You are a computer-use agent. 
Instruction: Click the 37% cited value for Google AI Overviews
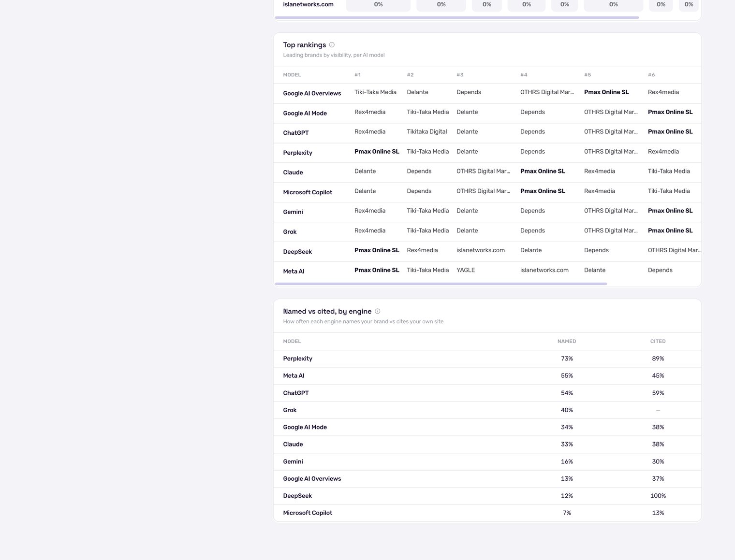click(658, 478)
